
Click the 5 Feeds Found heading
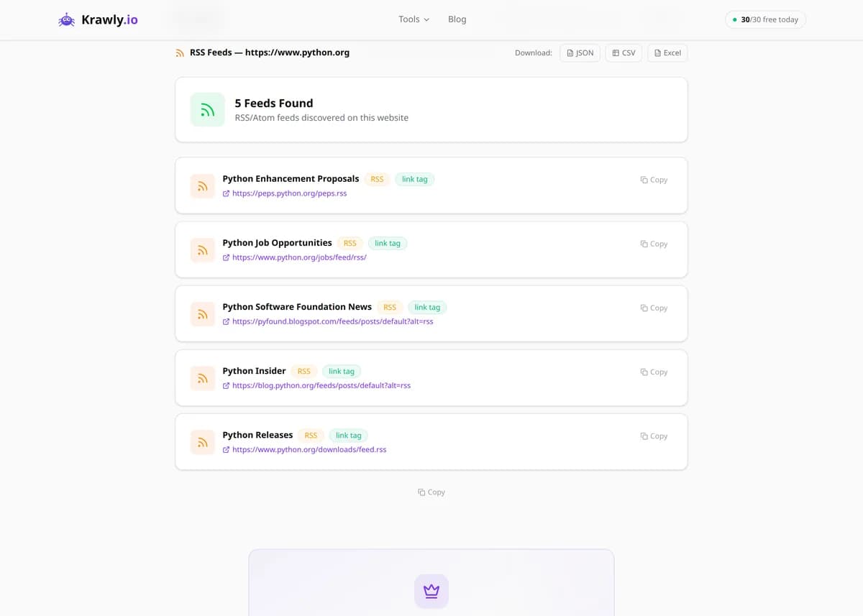click(274, 103)
